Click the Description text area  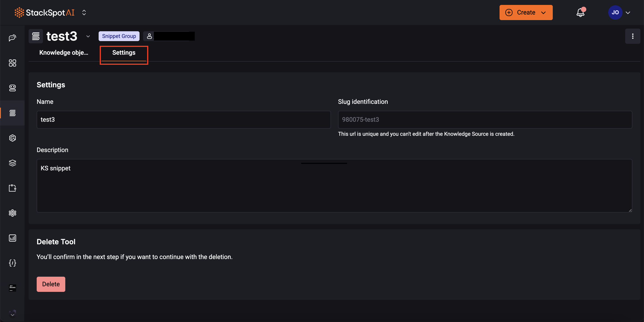334,186
